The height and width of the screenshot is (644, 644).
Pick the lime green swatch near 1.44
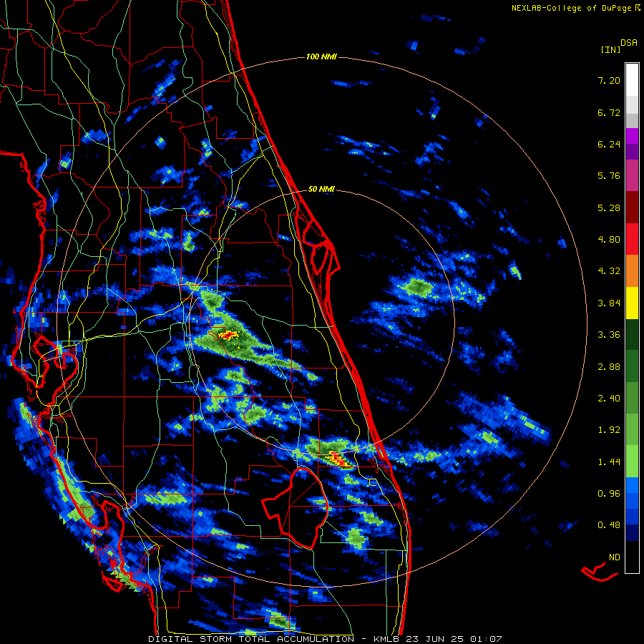[632, 462]
